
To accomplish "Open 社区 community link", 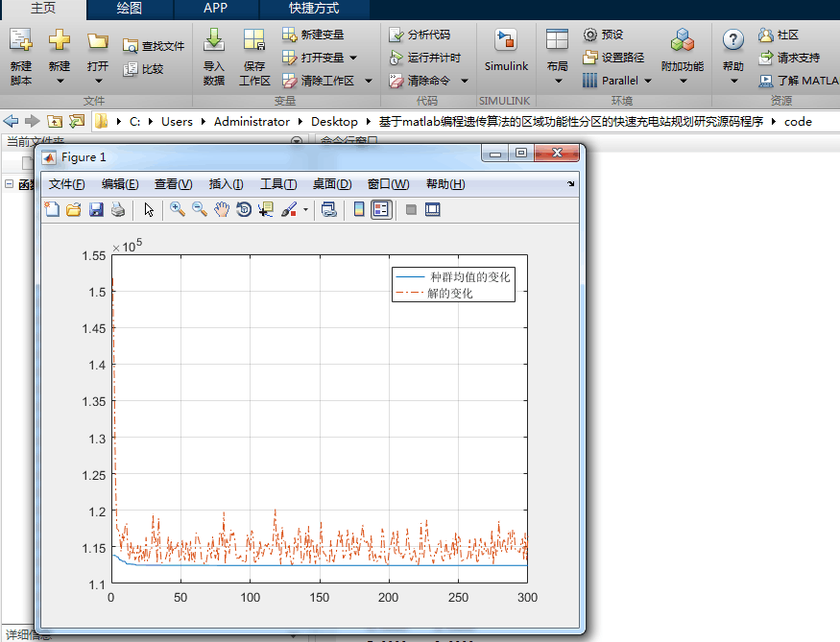I will [x=779, y=35].
